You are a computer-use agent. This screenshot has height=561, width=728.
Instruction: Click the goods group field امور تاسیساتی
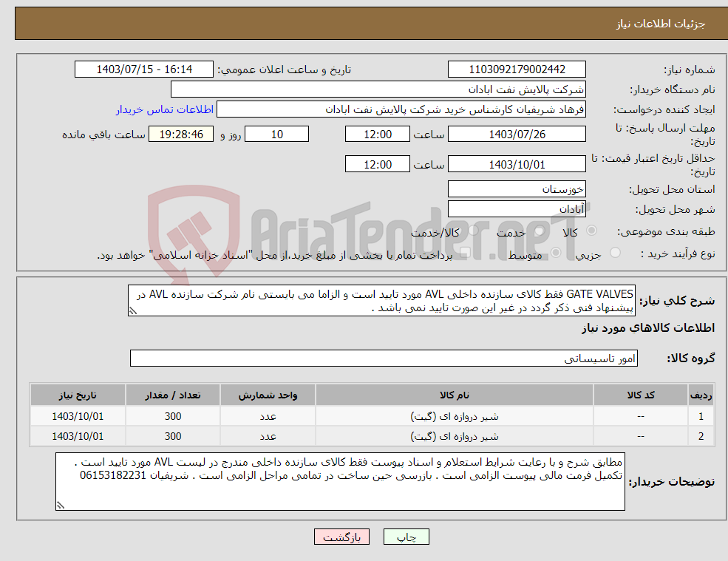click(384, 358)
